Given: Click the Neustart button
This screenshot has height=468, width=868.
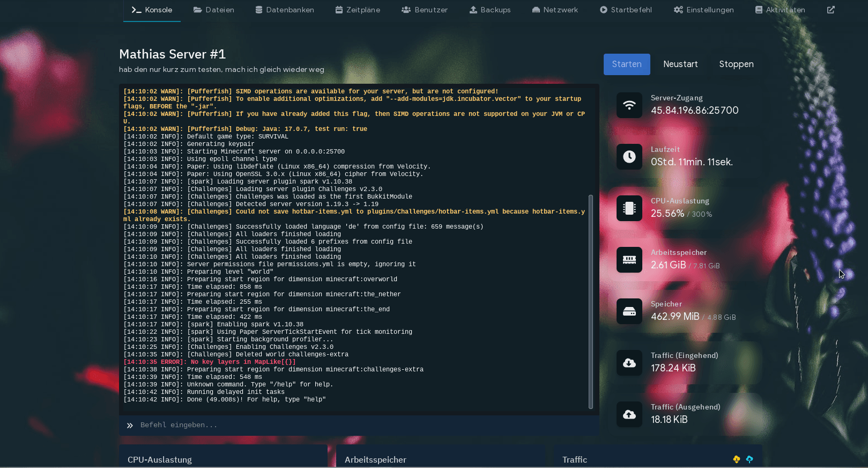Looking at the screenshot, I should (680, 64).
